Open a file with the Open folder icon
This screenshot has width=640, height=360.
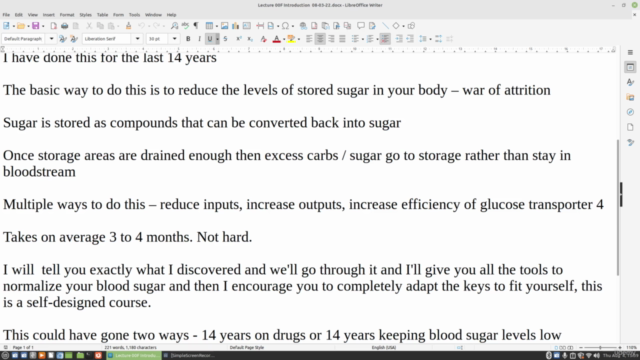21,26
